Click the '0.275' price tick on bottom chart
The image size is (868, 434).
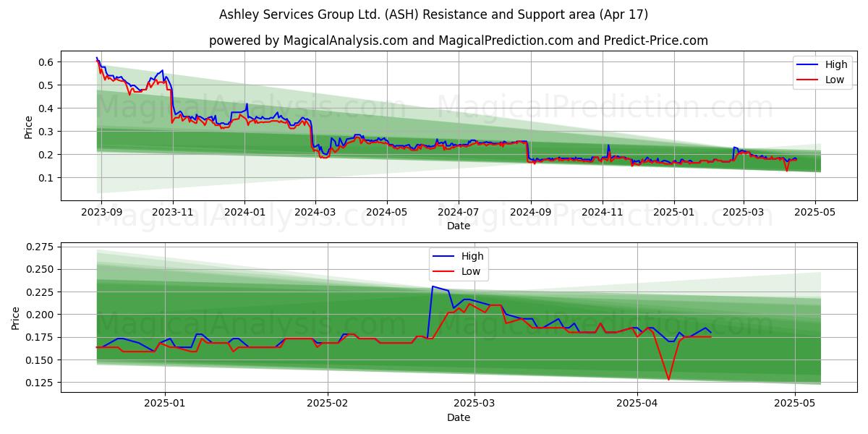coord(40,247)
